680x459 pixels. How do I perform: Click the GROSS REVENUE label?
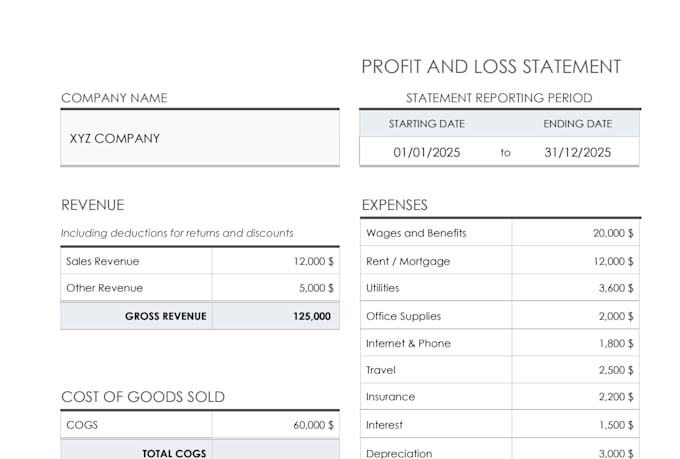[166, 316]
